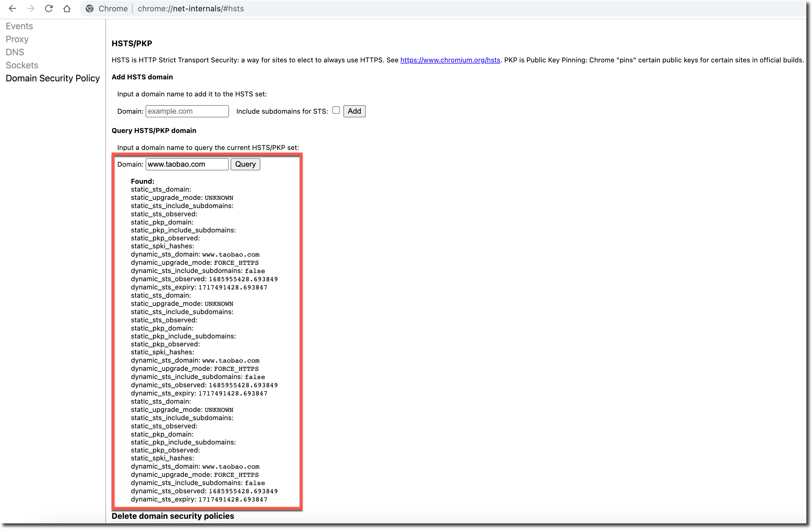Click the browser forward arrow
Image resolution: width=812 pixels, height=529 pixels.
coord(31,9)
